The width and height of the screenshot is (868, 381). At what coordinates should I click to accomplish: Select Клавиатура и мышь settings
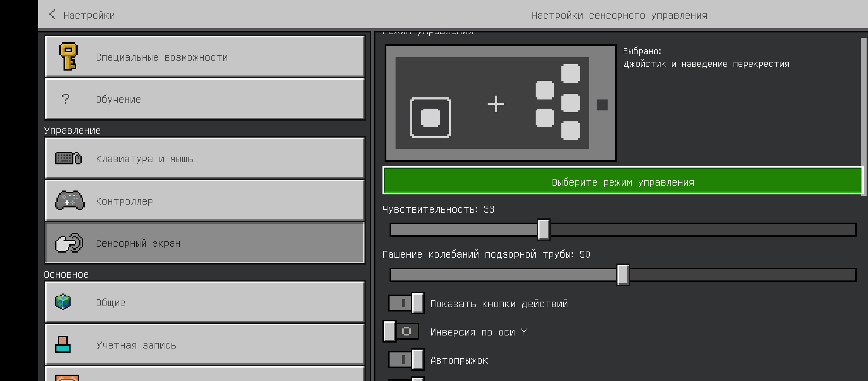point(205,158)
